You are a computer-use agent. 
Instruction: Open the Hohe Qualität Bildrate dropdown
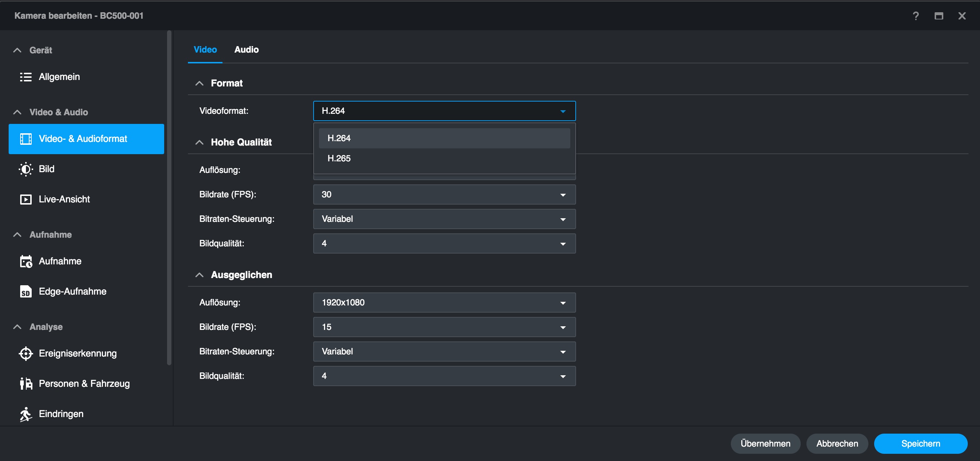pos(444,194)
